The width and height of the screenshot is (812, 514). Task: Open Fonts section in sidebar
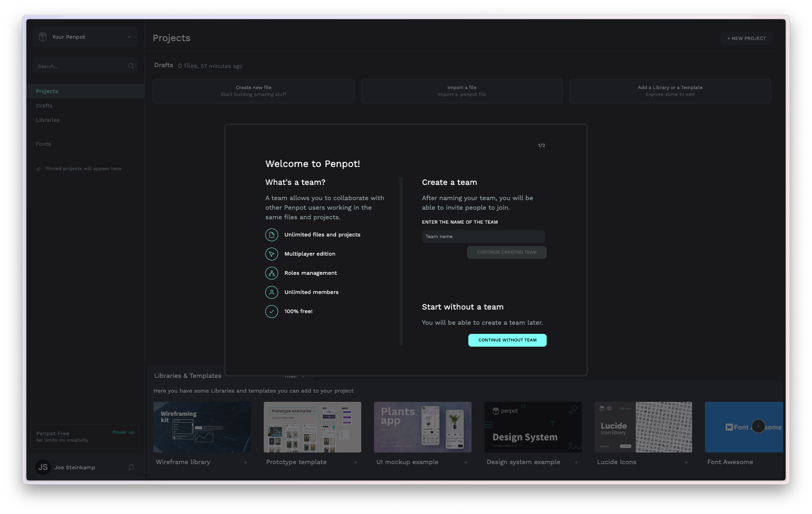(x=44, y=144)
